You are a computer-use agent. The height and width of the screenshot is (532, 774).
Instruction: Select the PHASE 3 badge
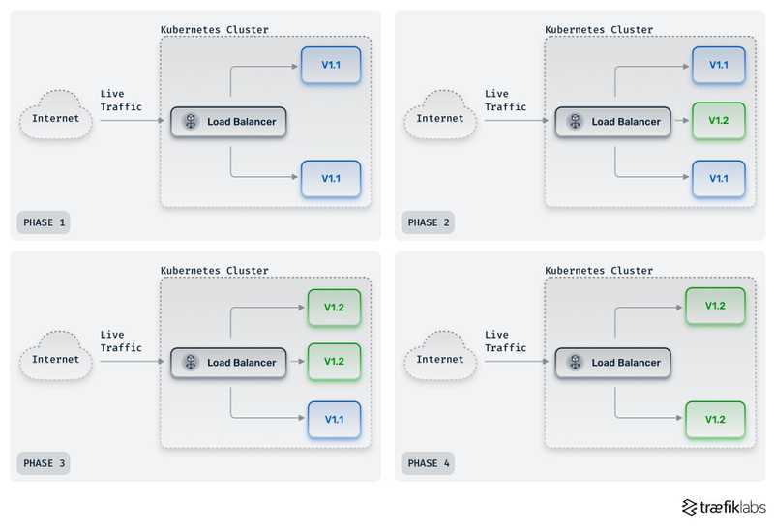[44, 464]
